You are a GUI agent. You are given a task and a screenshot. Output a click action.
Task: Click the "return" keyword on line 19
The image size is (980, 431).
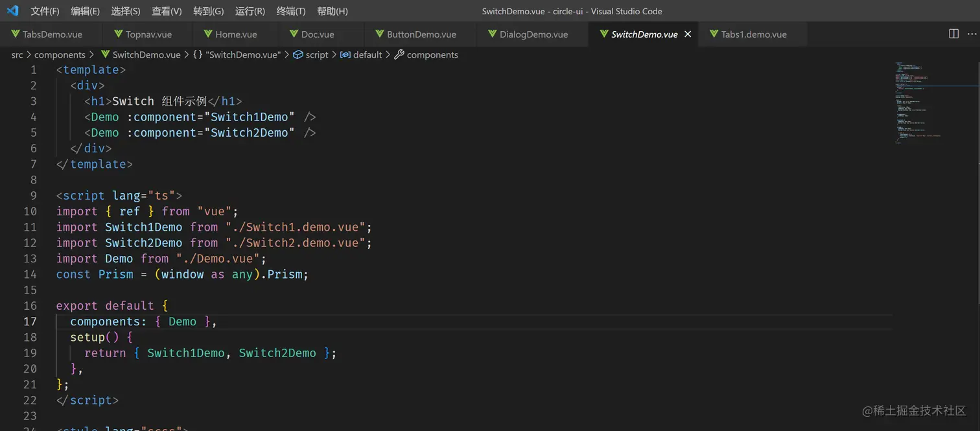(105, 353)
